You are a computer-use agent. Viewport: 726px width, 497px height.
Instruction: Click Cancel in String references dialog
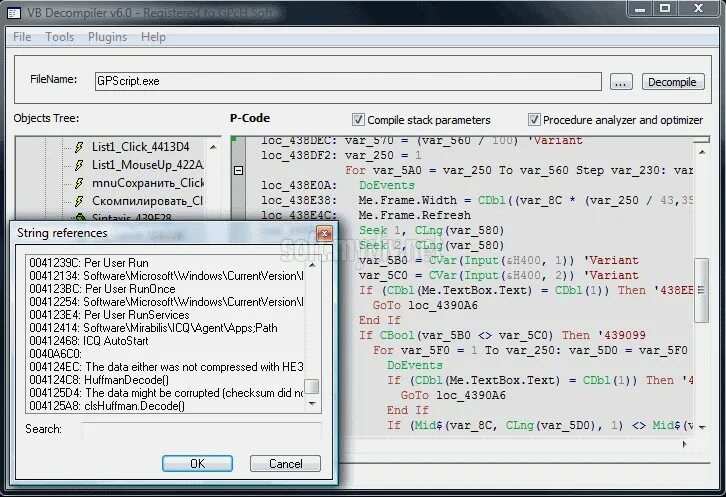(285, 464)
